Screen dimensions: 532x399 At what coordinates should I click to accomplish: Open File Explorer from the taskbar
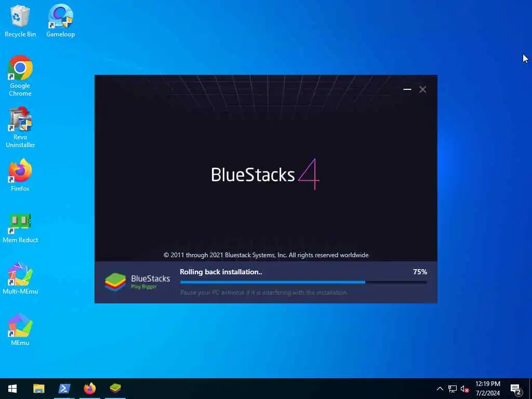[x=38, y=389]
